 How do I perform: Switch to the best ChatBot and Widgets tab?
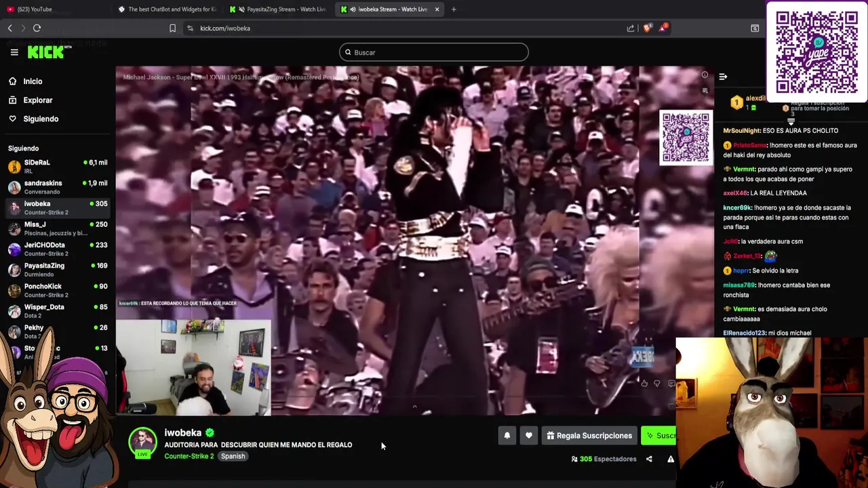click(167, 9)
